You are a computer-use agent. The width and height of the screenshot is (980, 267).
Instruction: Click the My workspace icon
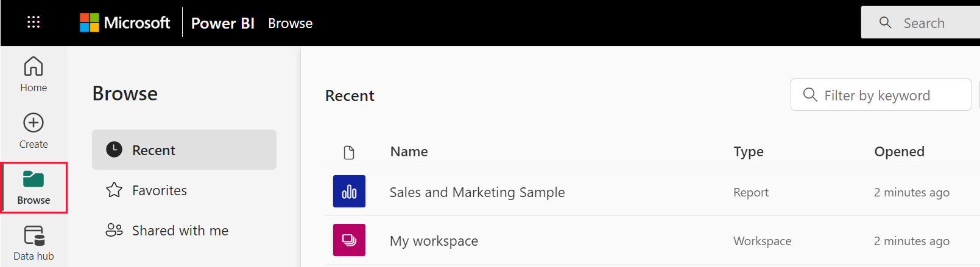349,240
